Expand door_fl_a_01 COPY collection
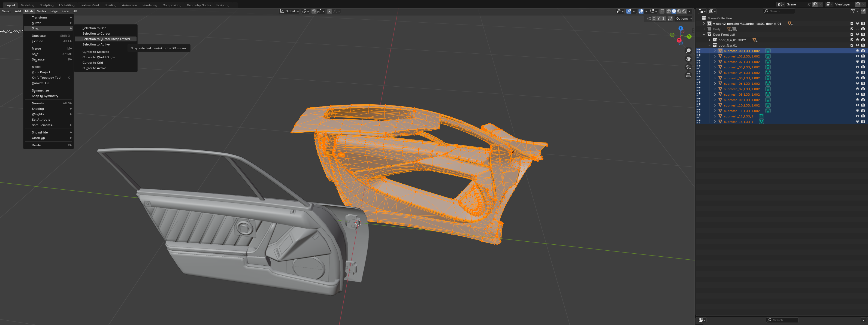The width and height of the screenshot is (868, 325). tap(710, 40)
